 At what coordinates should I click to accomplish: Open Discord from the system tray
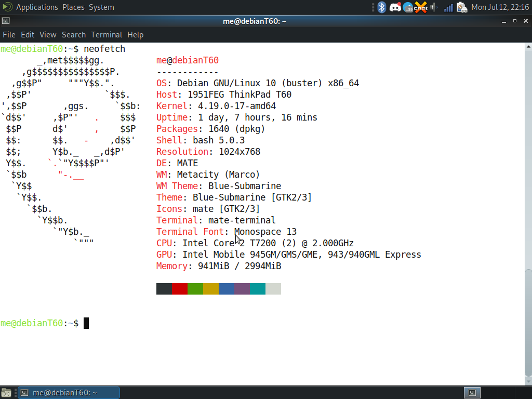tap(395, 7)
